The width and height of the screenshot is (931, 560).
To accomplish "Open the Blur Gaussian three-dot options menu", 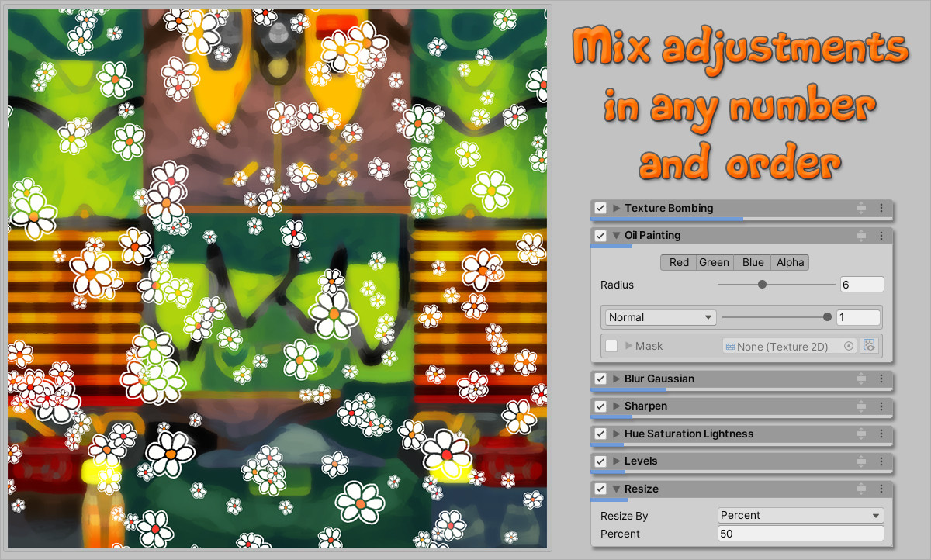I will point(881,379).
